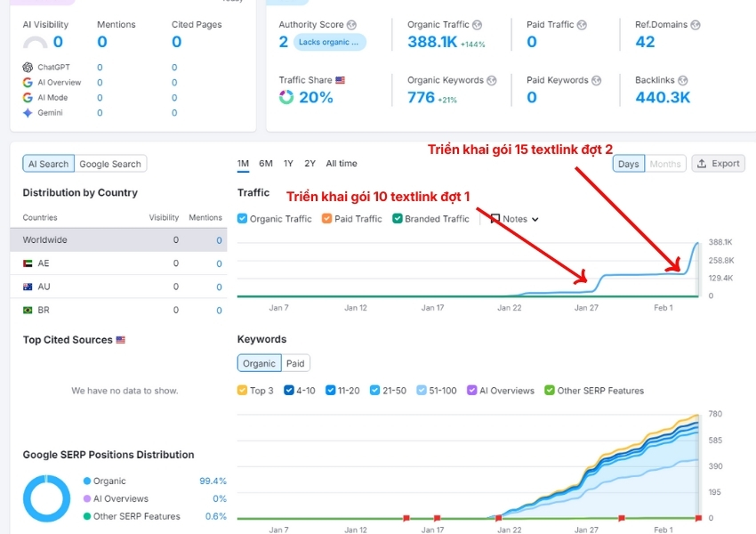Open the 'Lacks organic' authority badge
The width and height of the screenshot is (756, 534).
tap(329, 42)
